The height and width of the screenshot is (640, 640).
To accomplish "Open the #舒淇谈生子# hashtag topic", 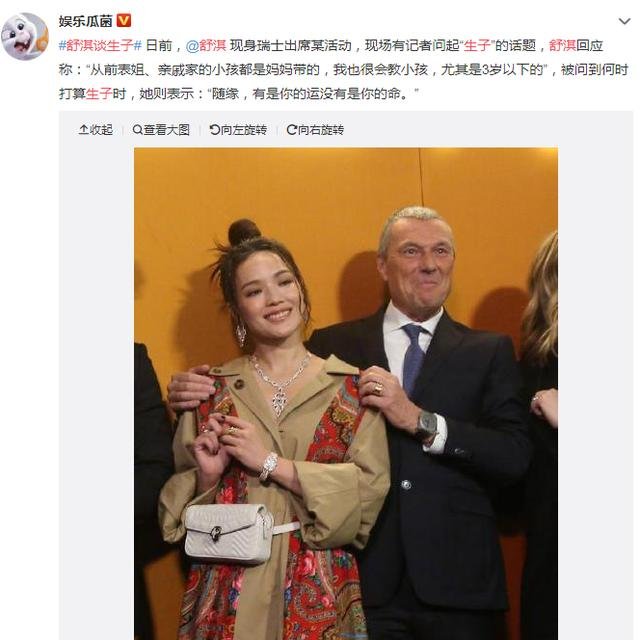I will [100, 45].
